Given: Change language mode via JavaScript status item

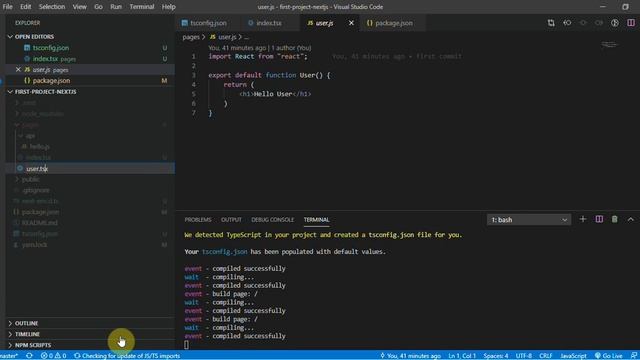Looking at the screenshot, I should [573, 356].
